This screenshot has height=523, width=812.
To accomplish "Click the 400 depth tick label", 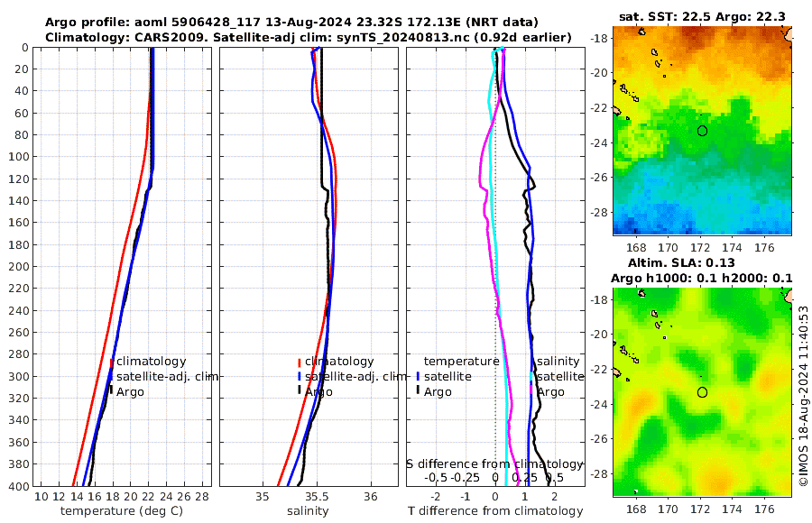I will point(18,486).
